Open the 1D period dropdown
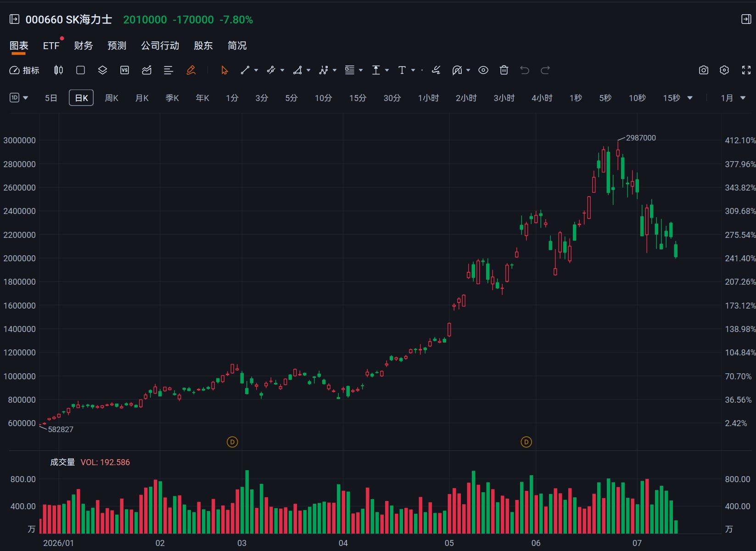 (x=19, y=98)
